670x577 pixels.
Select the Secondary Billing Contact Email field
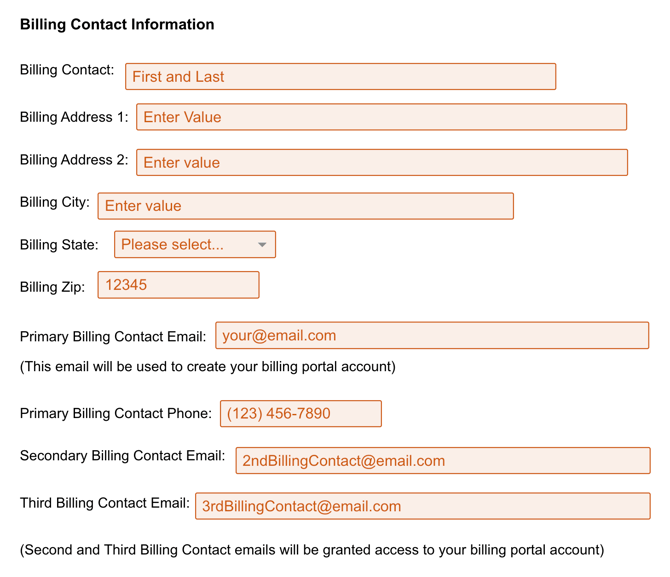442,461
